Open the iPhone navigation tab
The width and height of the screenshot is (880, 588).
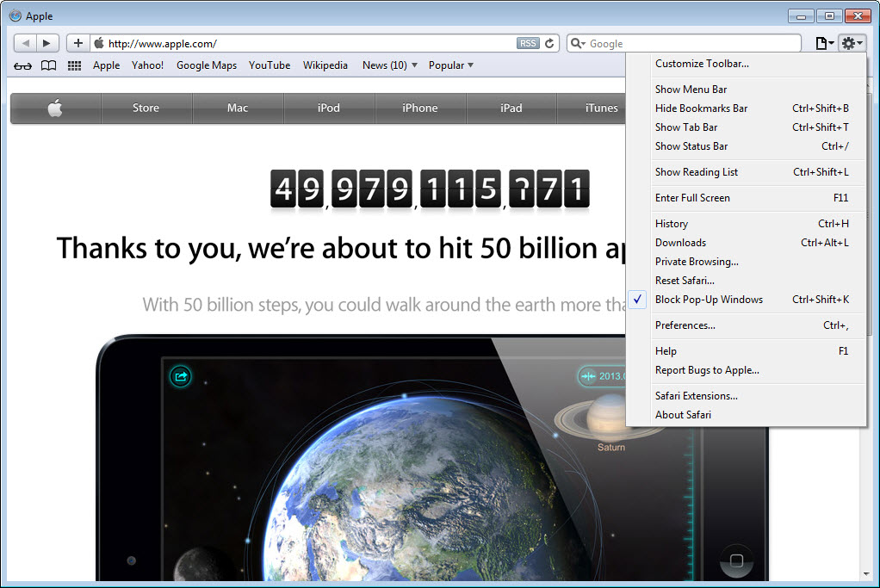point(420,108)
